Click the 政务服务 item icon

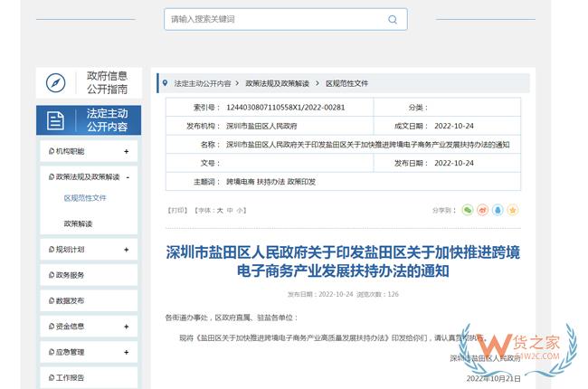point(52,275)
